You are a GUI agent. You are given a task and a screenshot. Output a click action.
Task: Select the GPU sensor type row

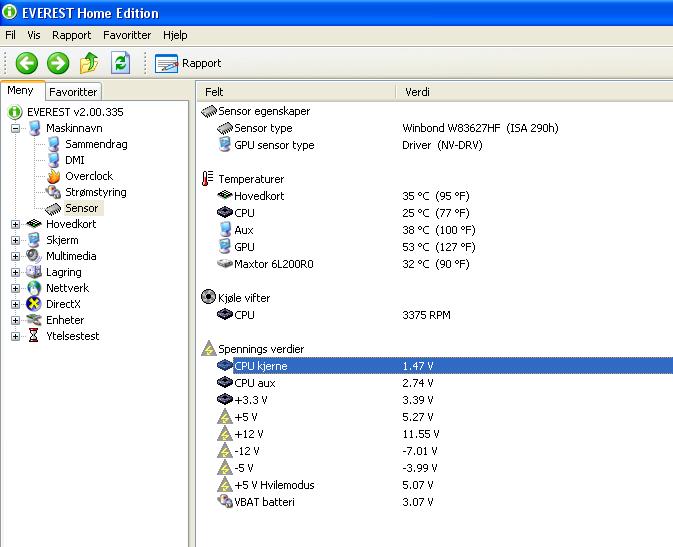pyautogui.click(x=435, y=145)
